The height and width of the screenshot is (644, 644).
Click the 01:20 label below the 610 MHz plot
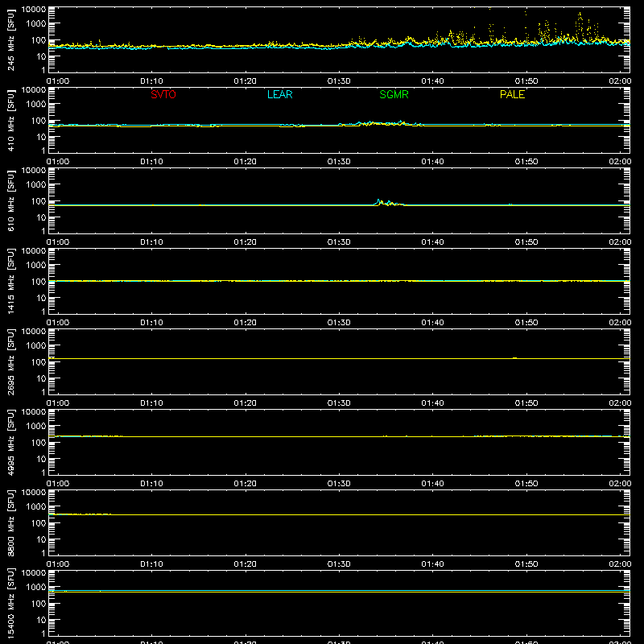coord(246,242)
